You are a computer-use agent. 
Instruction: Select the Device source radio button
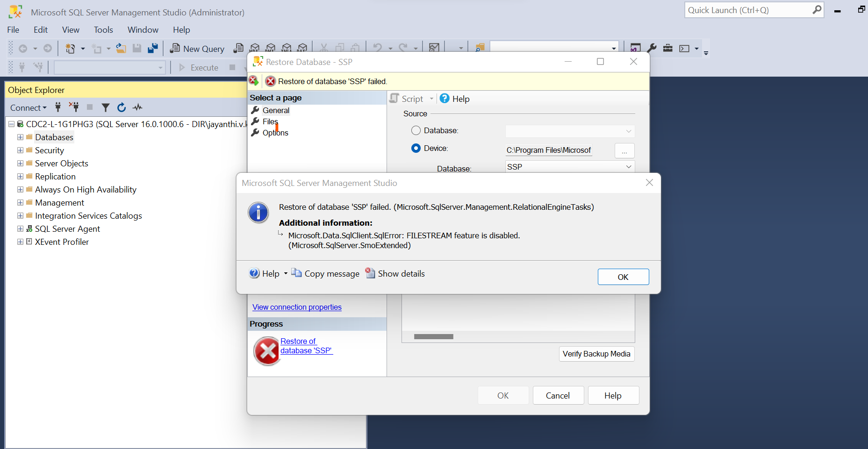coord(416,148)
